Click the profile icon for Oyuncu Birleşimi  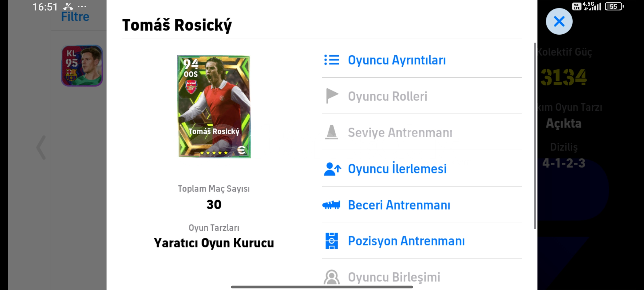click(332, 277)
